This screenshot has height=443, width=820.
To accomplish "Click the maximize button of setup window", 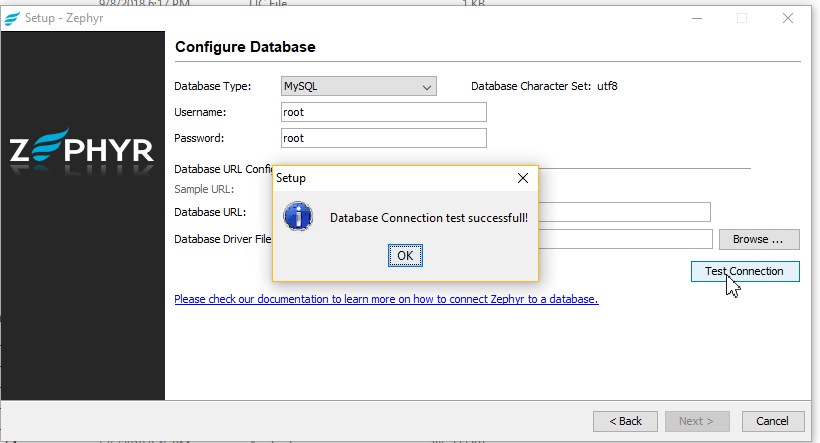I will (x=742, y=18).
